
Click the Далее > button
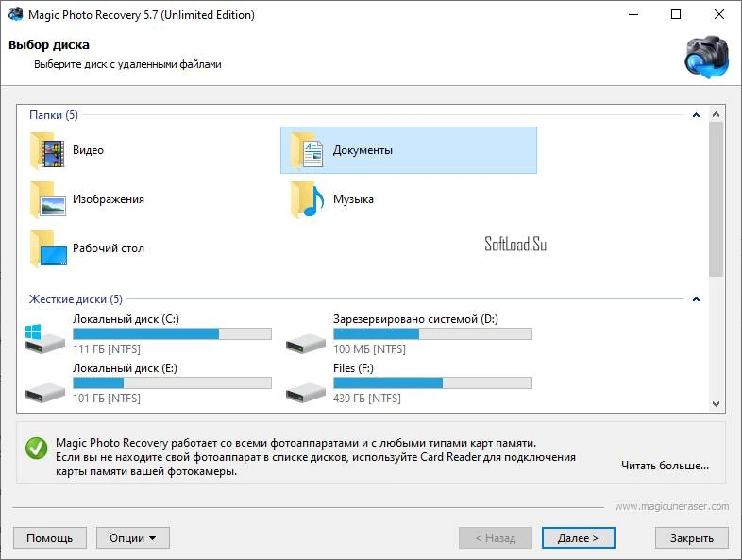point(579,538)
